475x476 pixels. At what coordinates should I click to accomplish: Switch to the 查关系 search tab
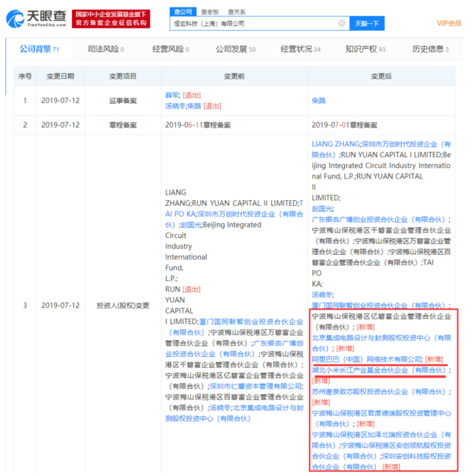coord(235,11)
